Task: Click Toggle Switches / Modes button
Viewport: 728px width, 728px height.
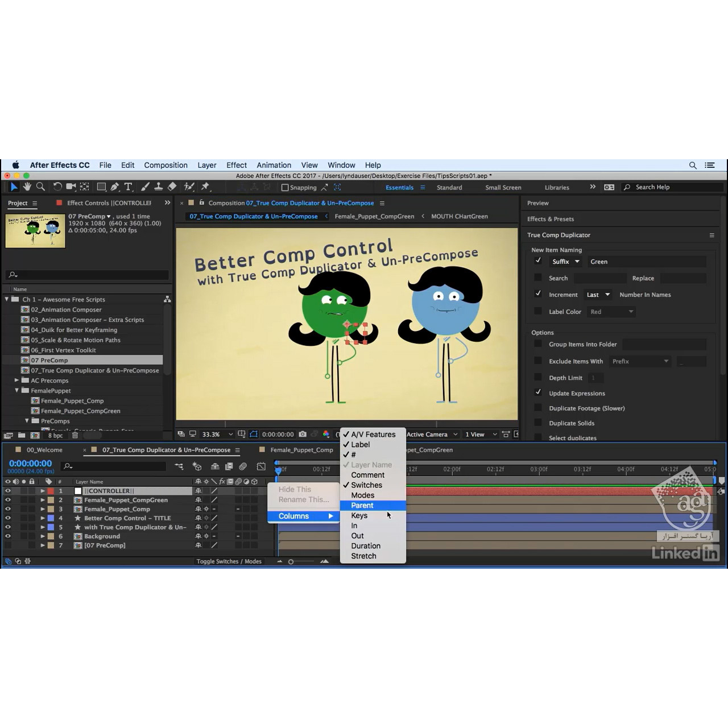Action: (229, 561)
